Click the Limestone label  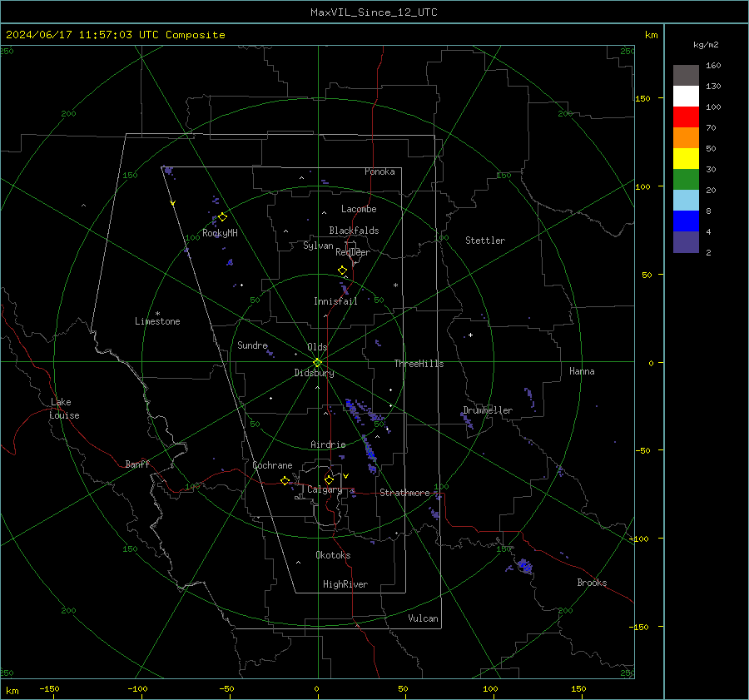[x=157, y=321]
